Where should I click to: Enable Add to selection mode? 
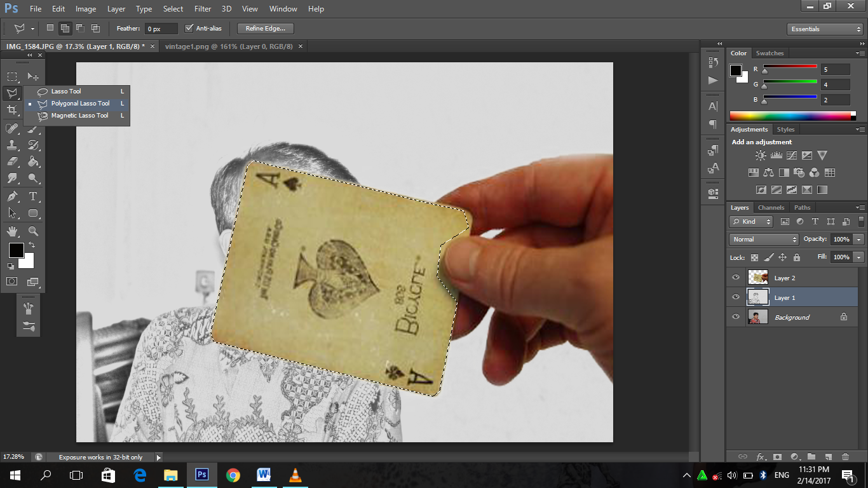(65, 29)
